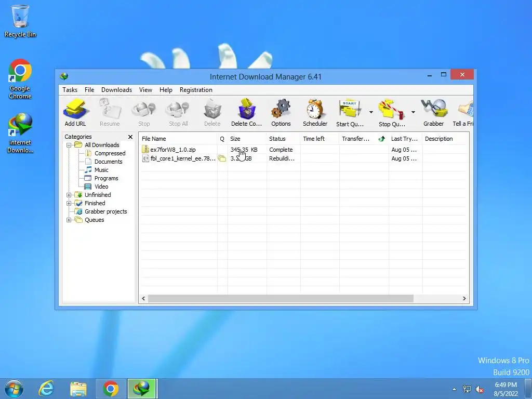Select the Video category
Screen dimensions: 532x399
(x=101, y=187)
